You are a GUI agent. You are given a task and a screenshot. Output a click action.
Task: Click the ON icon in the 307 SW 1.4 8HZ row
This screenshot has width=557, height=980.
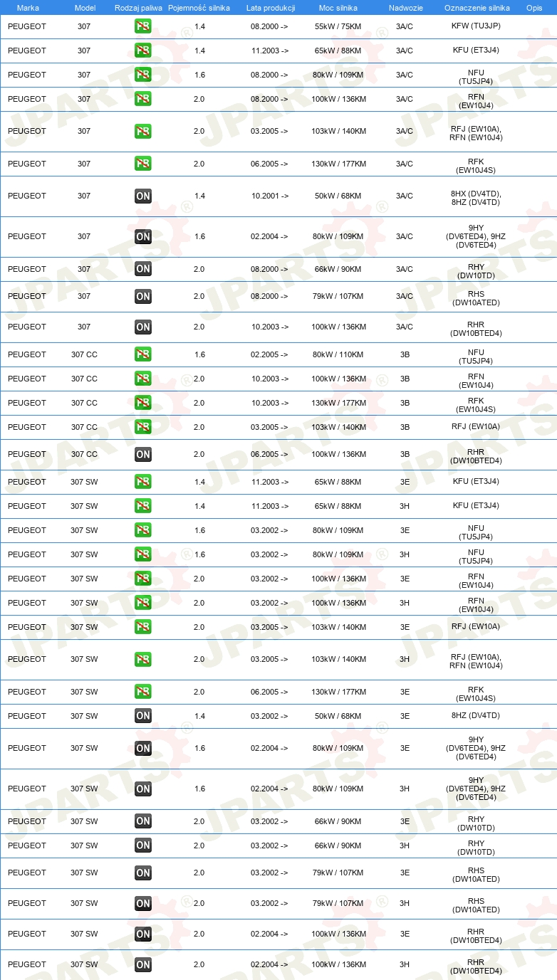(x=143, y=716)
